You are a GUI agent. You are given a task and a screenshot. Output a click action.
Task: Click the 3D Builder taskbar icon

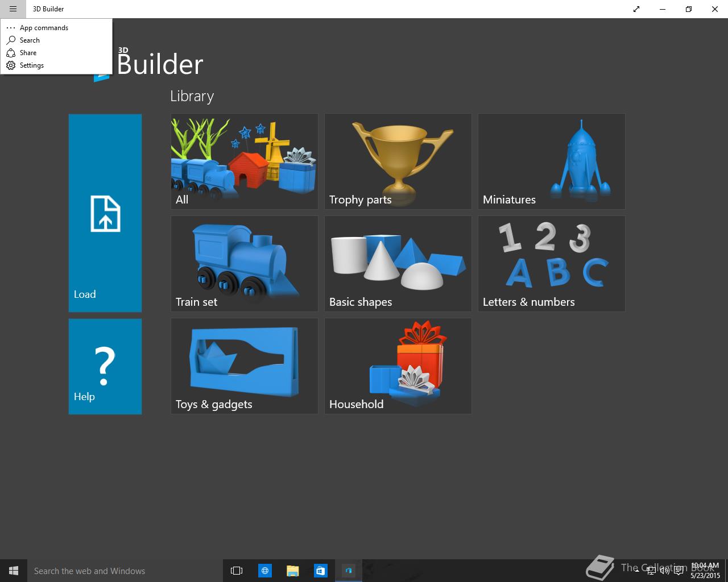click(x=348, y=571)
